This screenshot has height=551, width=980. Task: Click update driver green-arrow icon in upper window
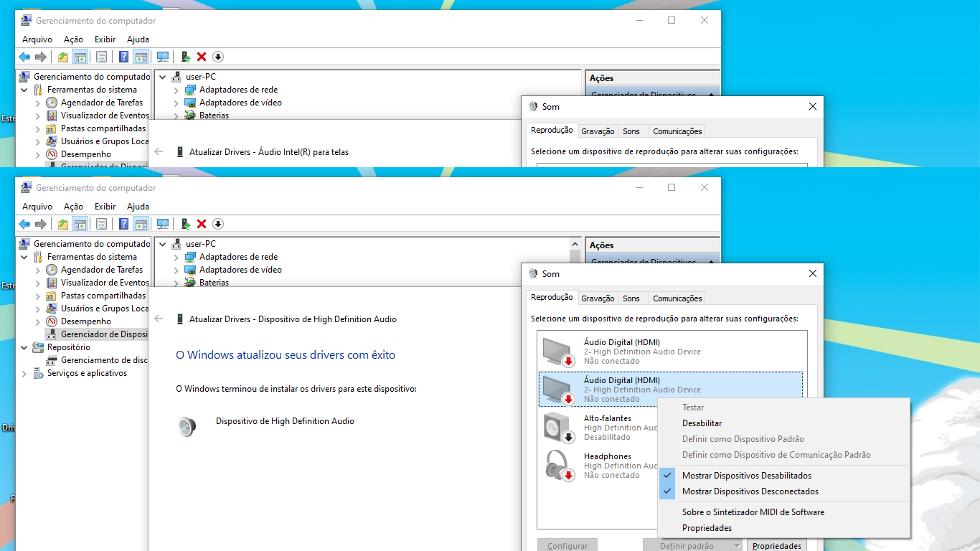tap(185, 57)
